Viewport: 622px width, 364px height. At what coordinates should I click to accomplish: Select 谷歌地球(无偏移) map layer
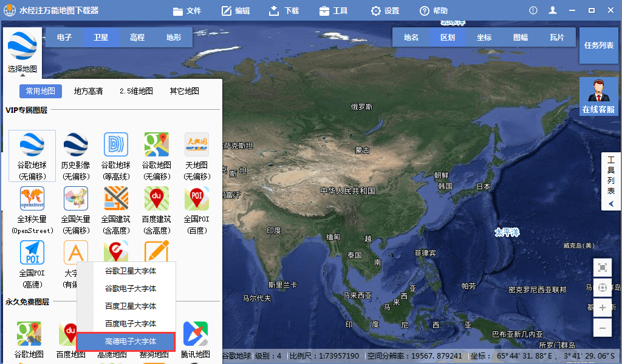click(x=32, y=156)
